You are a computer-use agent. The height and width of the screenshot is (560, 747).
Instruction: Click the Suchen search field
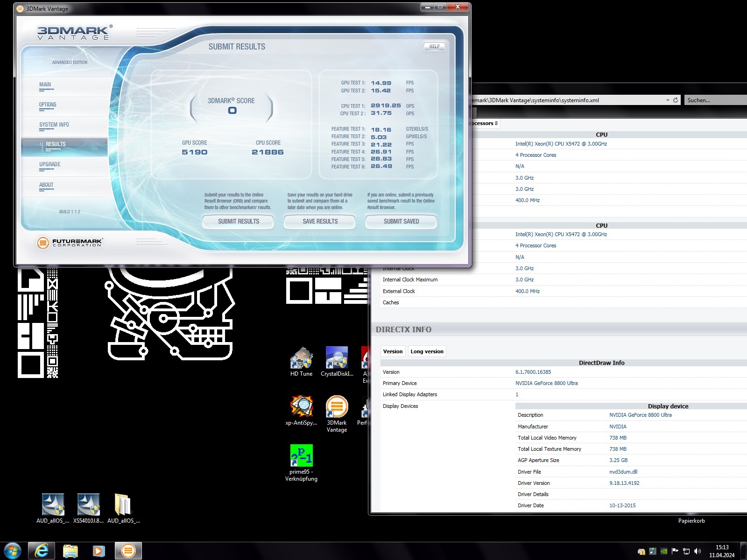[x=714, y=100]
